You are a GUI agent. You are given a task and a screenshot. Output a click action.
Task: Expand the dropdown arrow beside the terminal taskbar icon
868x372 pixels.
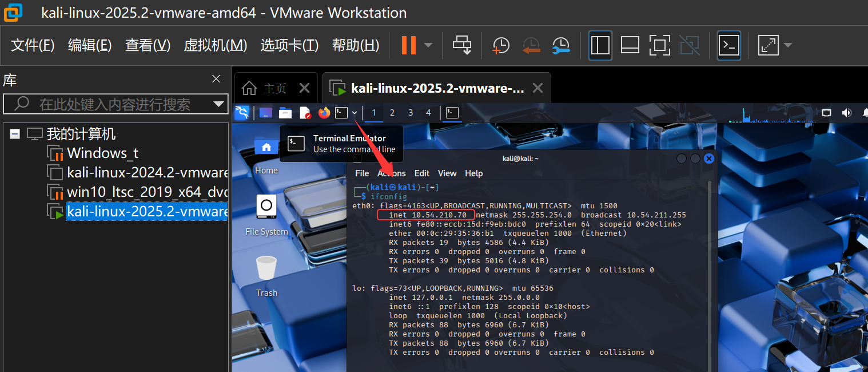click(355, 113)
